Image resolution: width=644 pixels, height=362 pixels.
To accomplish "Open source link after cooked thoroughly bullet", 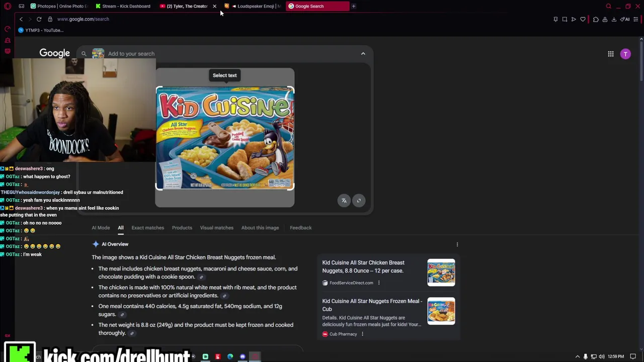I will click(132, 333).
